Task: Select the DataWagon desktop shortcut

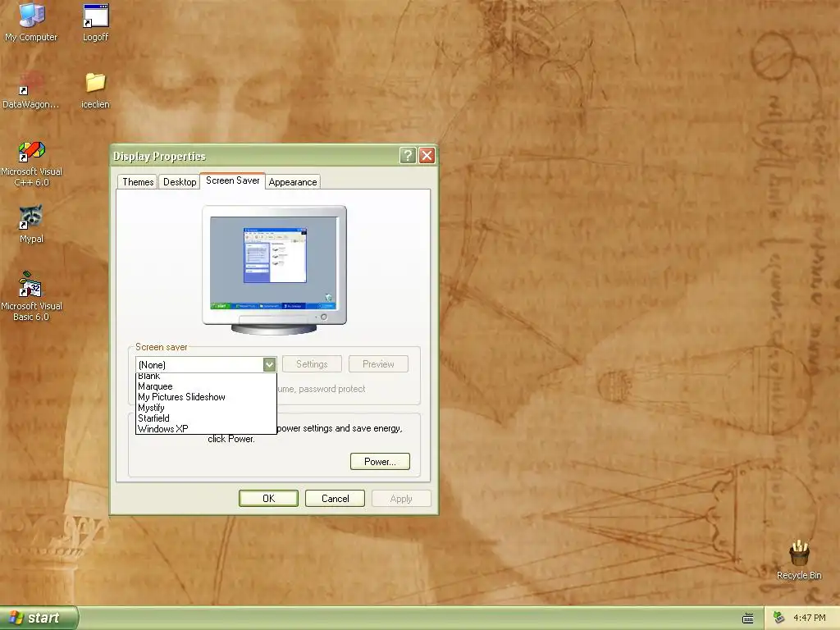Action: click(x=31, y=89)
